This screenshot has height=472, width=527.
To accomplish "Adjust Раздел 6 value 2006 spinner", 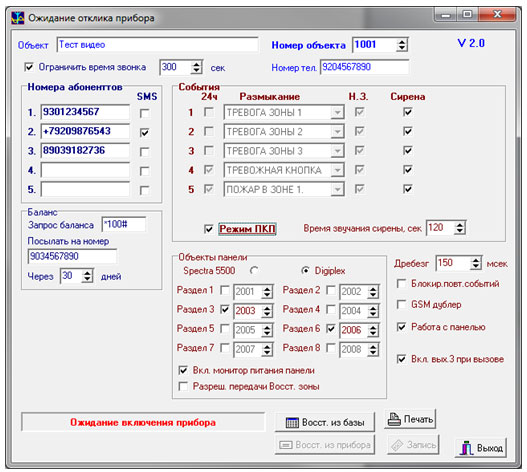I will point(373,330).
